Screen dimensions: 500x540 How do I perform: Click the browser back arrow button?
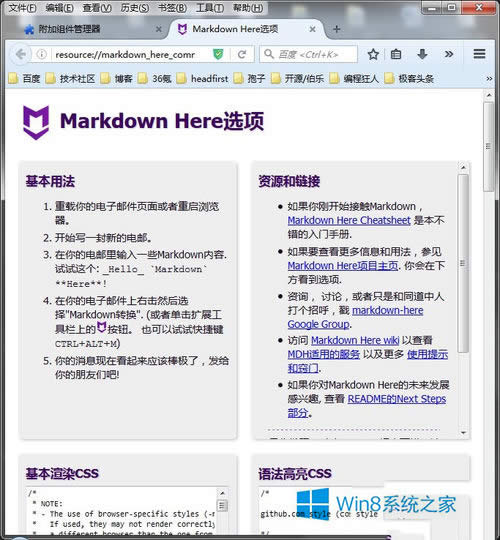pyautogui.click(x=21, y=54)
